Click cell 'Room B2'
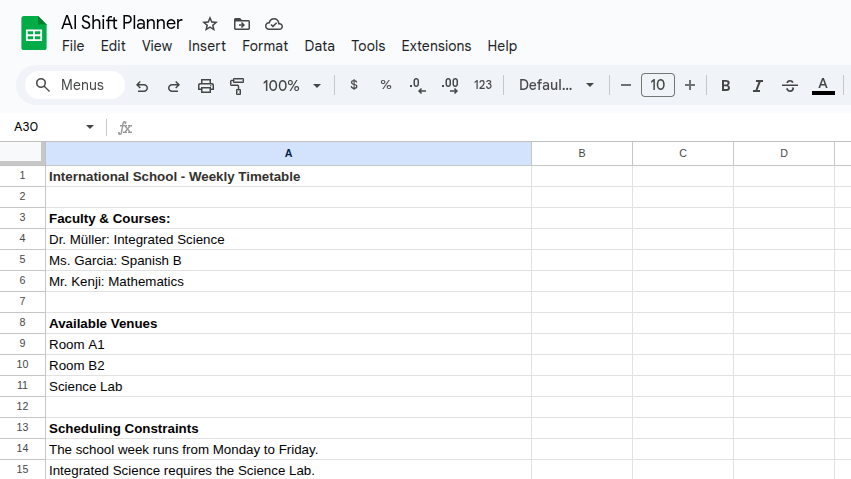This screenshot has height=479, width=851. pyautogui.click(x=288, y=366)
